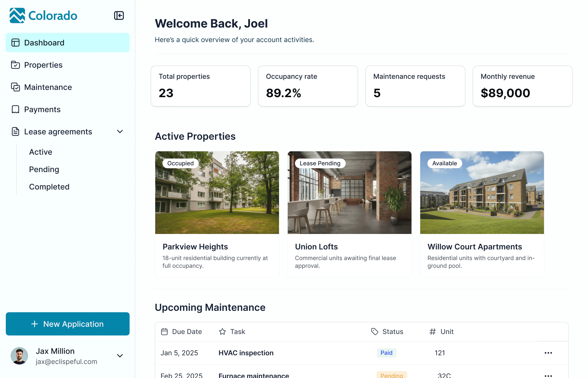588x378 pixels.
Task: Open the Active lease agreements item
Action: tap(41, 152)
